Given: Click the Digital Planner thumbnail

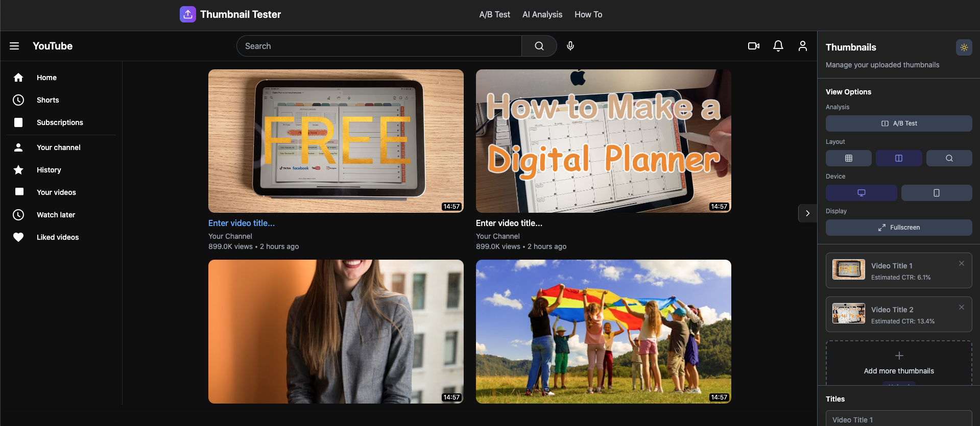Looking at the screenshot, I should tap(604, 141).
